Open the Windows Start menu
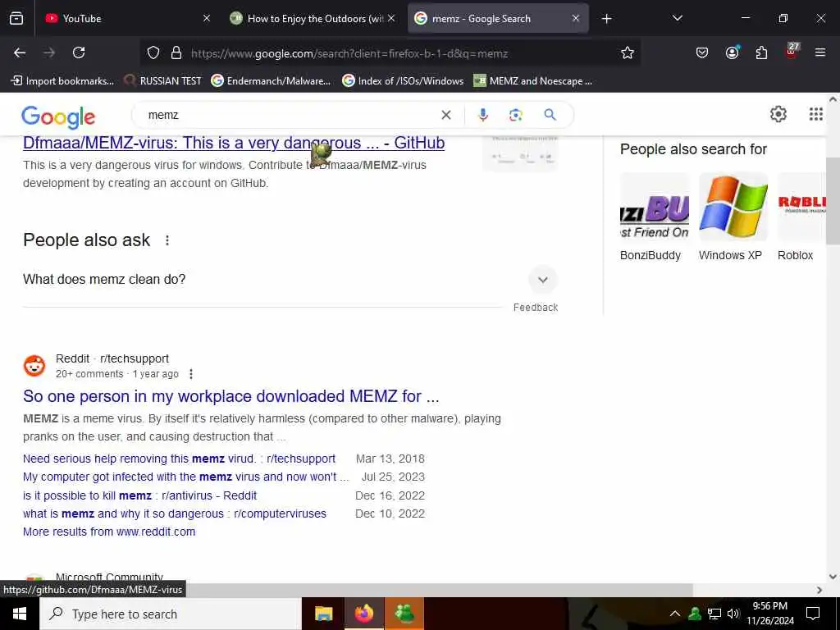The image size is (840, 630). point(20,614)
